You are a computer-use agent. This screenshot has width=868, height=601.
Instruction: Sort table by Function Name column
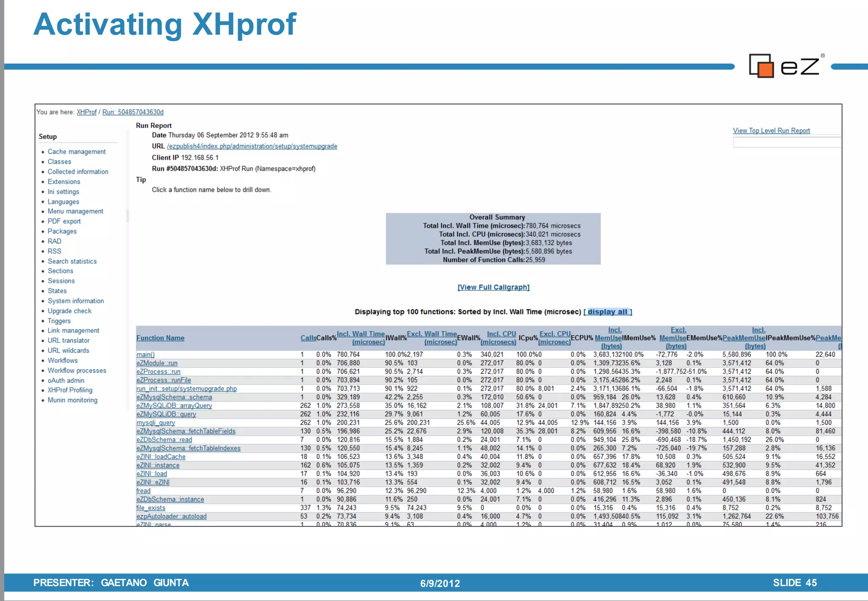[x=160, y=338]
